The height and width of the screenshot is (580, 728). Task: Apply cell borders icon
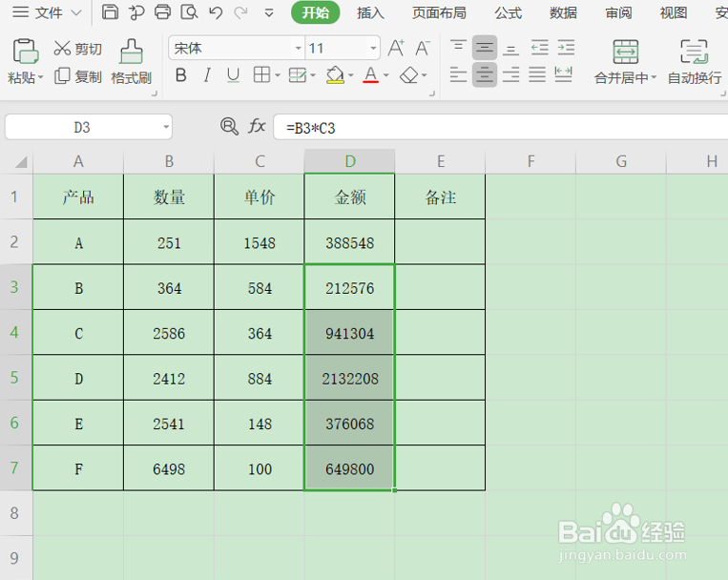pos(261,74)
